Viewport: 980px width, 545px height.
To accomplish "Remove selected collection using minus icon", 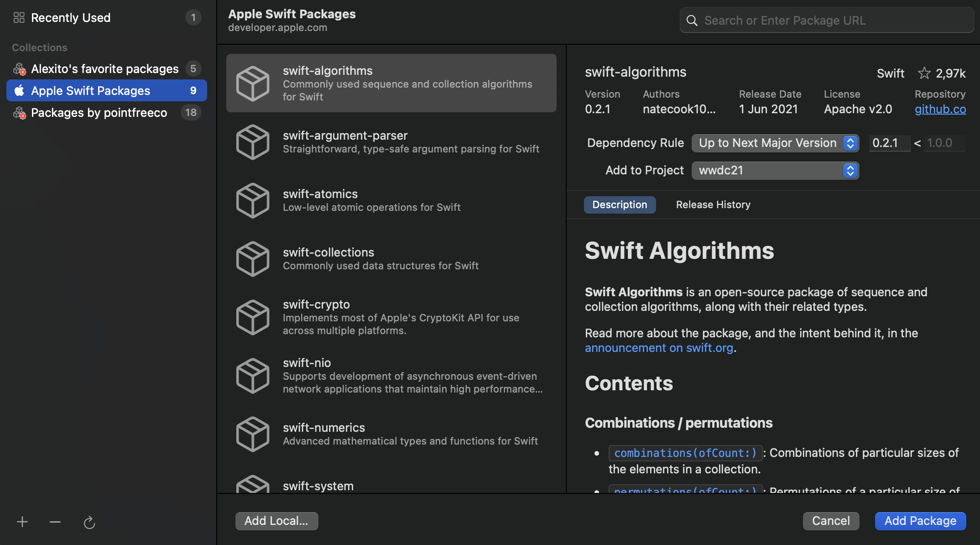I will point(55,521).
